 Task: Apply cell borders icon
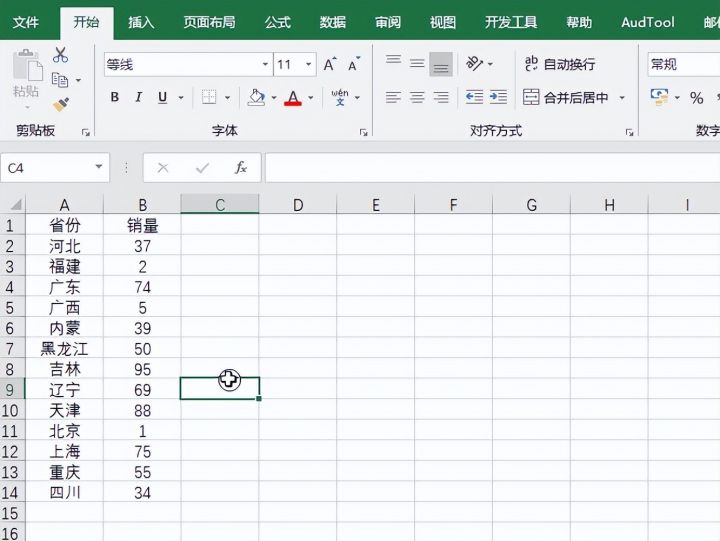pos(209,97)
